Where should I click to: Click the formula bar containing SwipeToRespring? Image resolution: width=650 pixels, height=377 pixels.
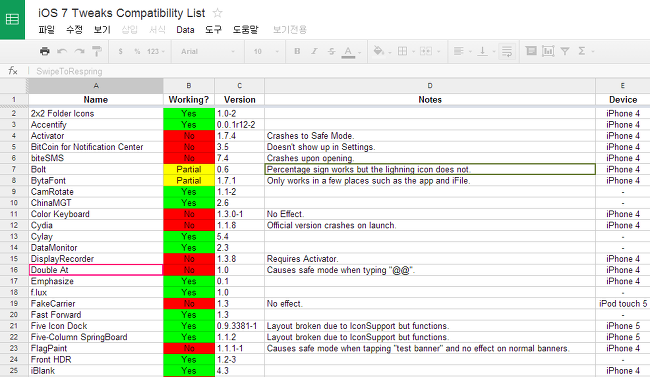pos(340,71)
